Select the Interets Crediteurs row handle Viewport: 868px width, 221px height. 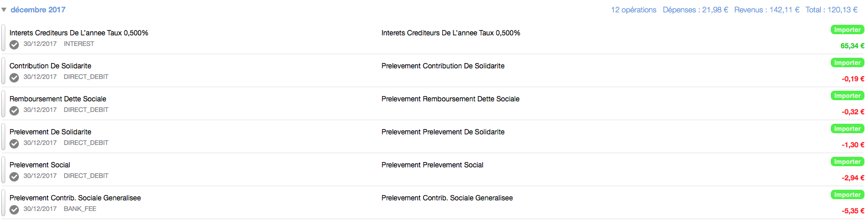(x=4, y=38)
